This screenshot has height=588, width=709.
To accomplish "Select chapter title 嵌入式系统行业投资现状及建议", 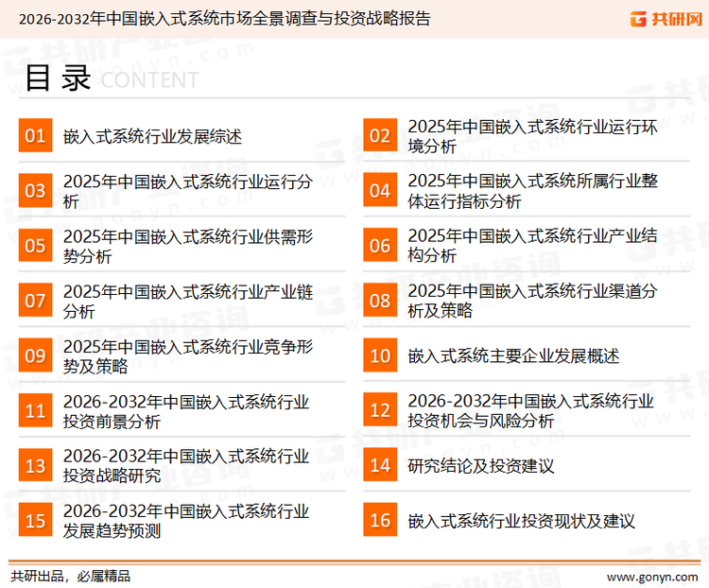I will [521, 521].
